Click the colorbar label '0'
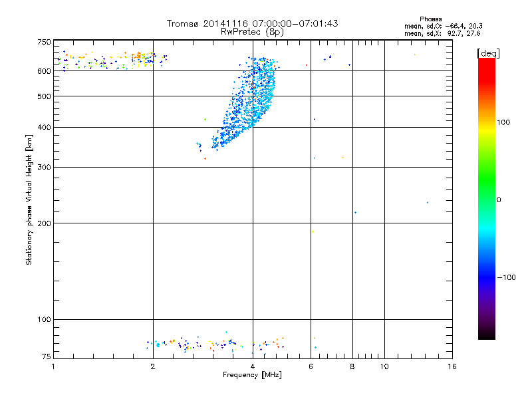The image size is (532, 399). (499, 200)
